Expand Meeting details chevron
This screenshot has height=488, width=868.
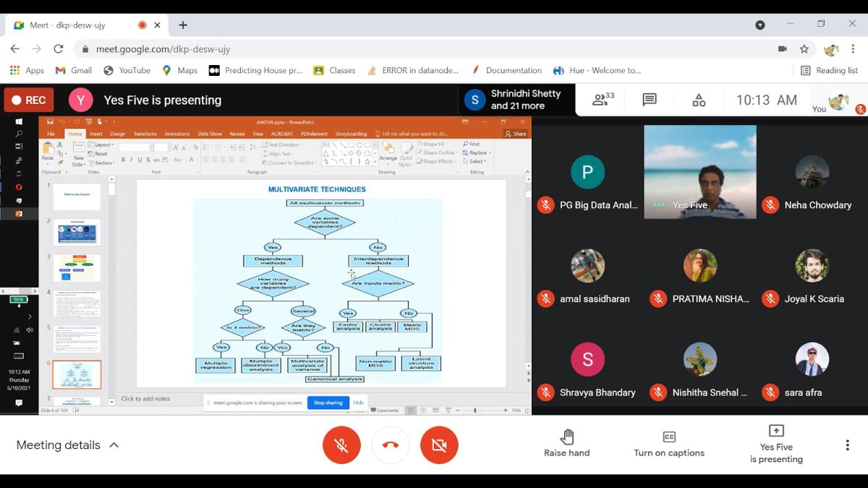pos(114,445)
